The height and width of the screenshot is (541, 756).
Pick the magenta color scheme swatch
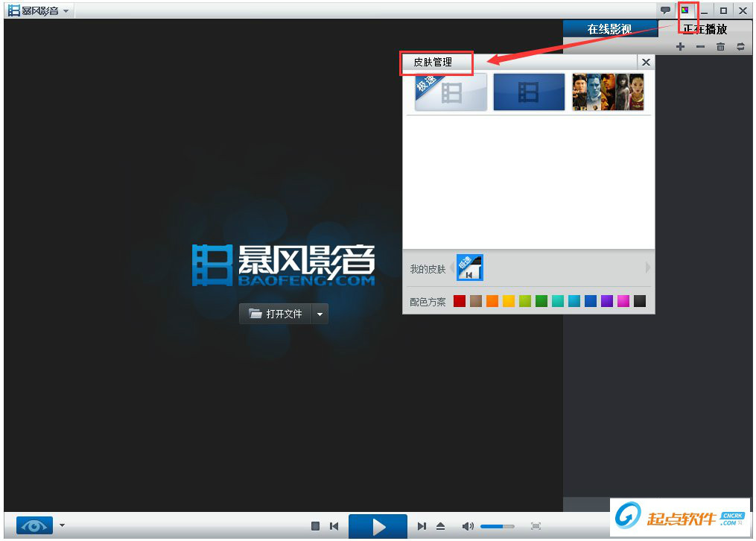pos(623,301)
